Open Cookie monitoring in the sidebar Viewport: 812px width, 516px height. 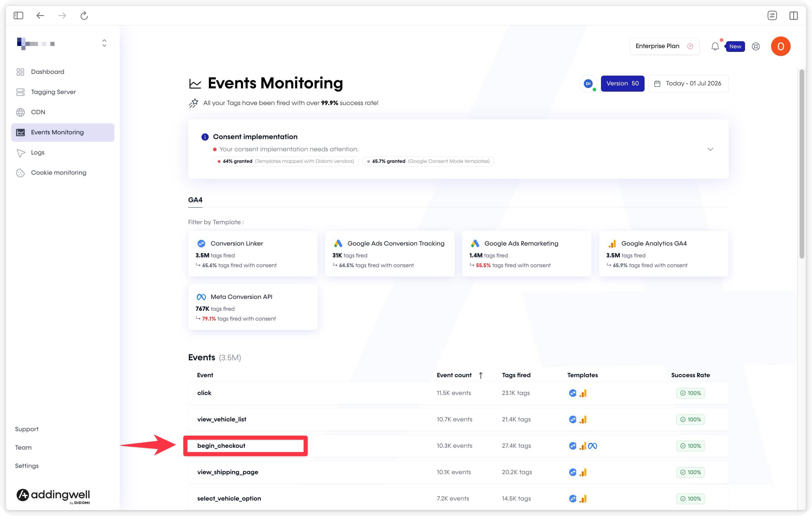(63, 173)
